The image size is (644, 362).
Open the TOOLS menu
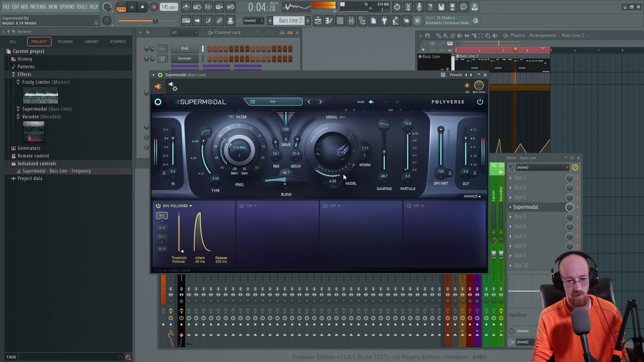pyautogui.click(x=82, y=7)
